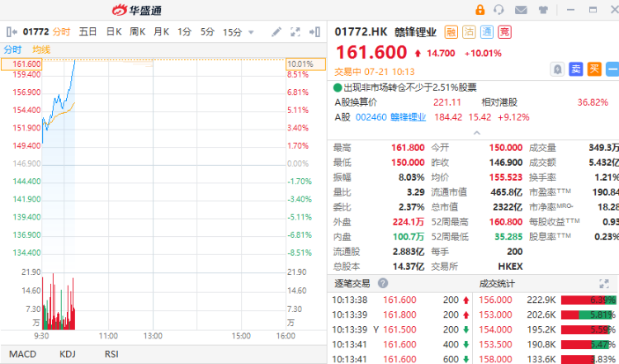Collapse the A-share info panel chevron
The image size is (619, 364).
[474, 132]
